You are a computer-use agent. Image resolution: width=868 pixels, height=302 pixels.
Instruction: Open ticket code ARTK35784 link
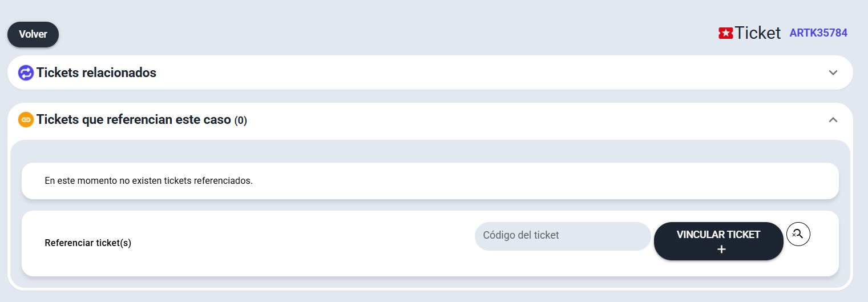tap(818, 33)
